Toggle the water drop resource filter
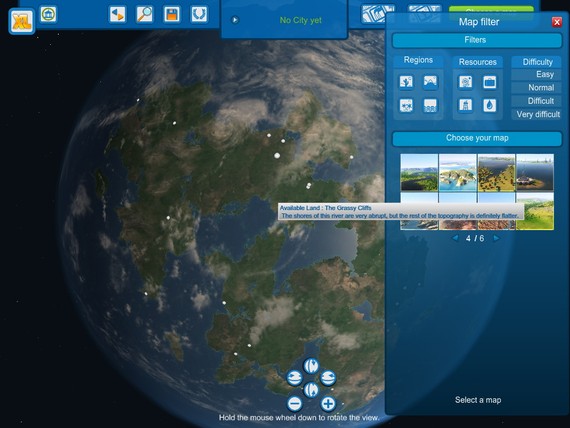This screenshot has height=428, width=570. click(490, 105)
